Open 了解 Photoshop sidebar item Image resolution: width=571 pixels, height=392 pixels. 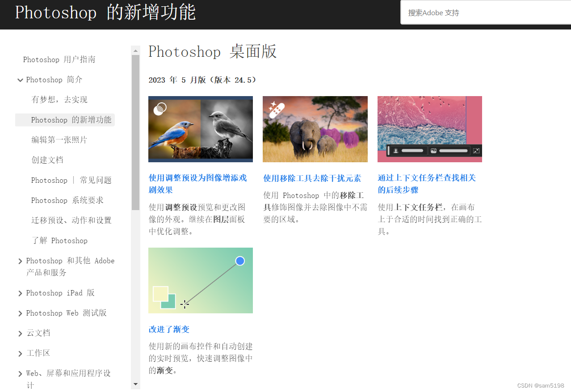pos(59,240)
